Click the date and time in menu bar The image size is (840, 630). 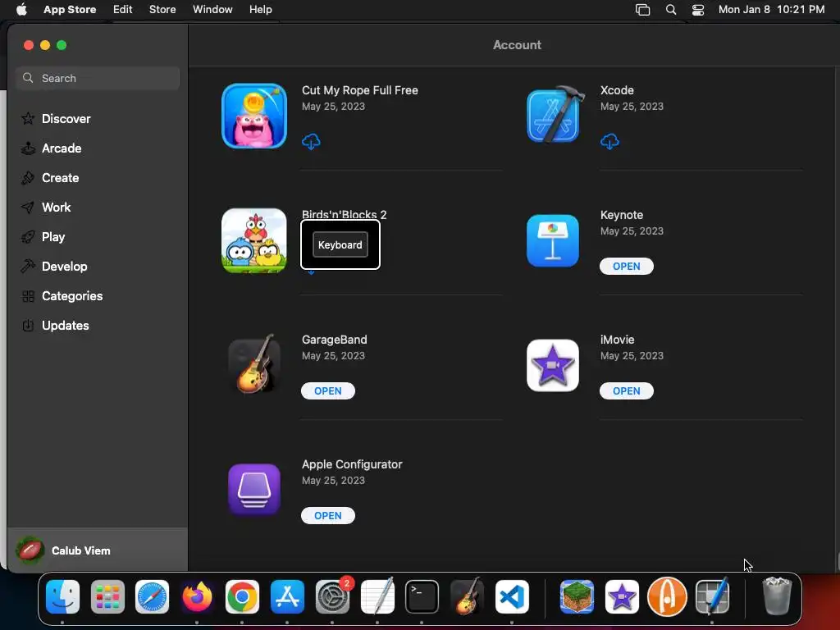[771, 10]
